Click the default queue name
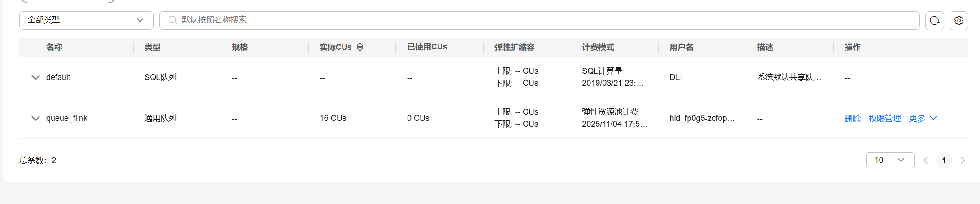This screenshot has width=980, height=204. click(58, 77)
